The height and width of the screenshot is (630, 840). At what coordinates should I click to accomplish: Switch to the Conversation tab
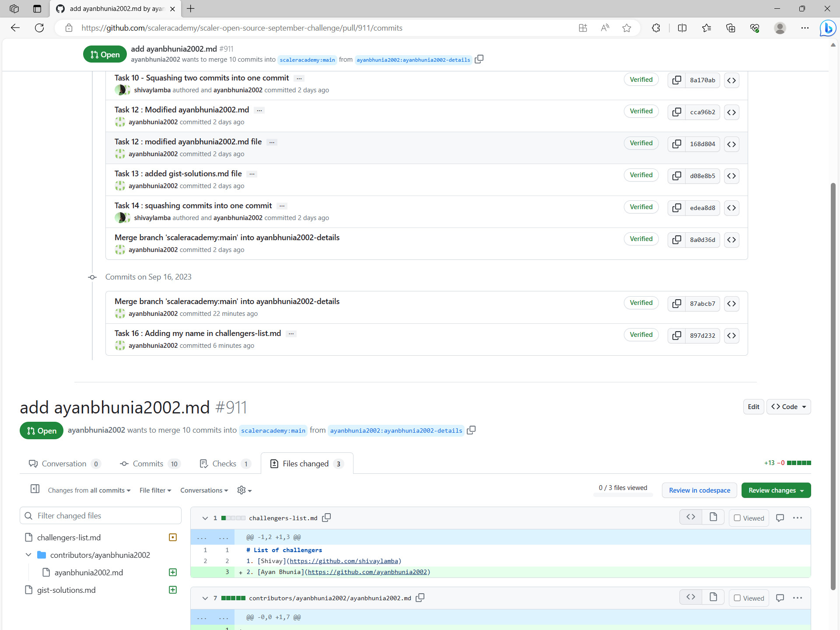click(64, 463)
